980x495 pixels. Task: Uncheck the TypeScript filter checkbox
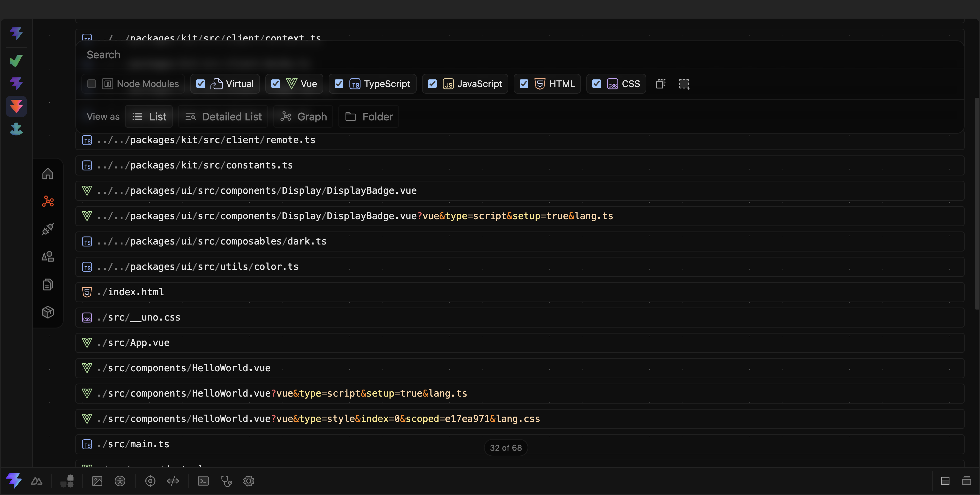(x=339, y=84)
